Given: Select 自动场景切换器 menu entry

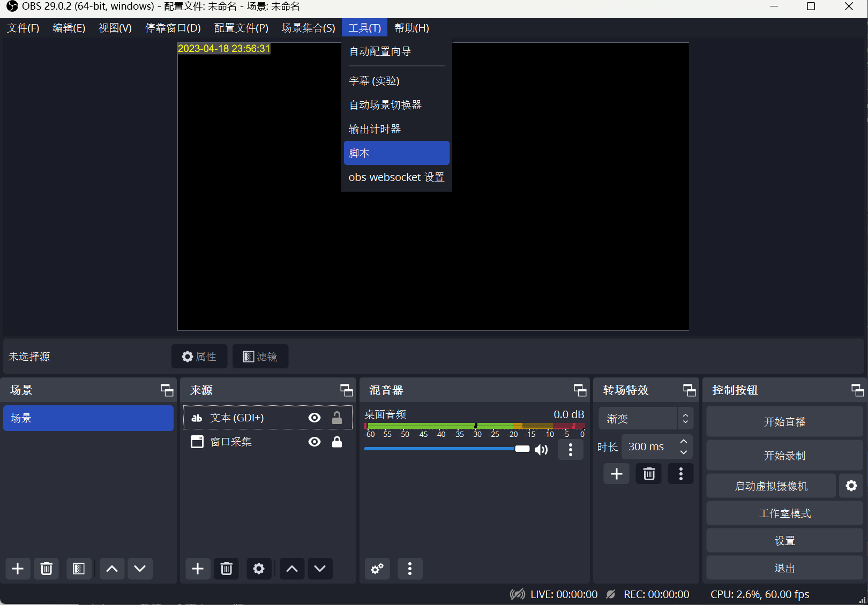Looking at the screenshot, I should (x=396, y=105).
